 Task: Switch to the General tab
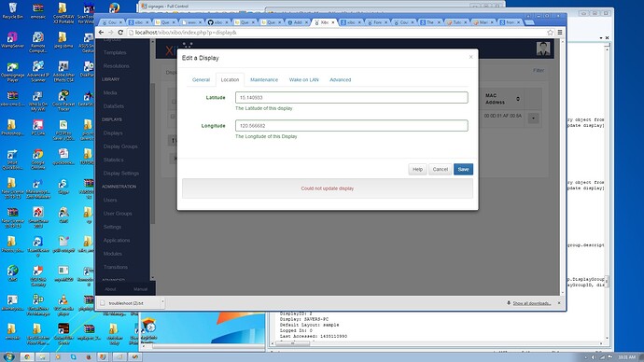pyautogui.click(x=201, y=79)
